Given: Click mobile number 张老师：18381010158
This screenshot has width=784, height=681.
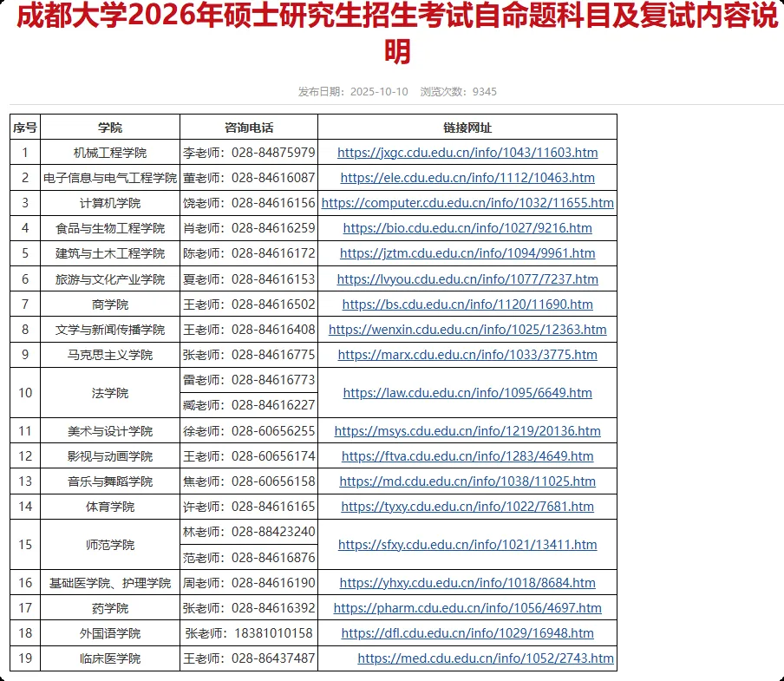Looking at the screenshot, I should (249, 633).
